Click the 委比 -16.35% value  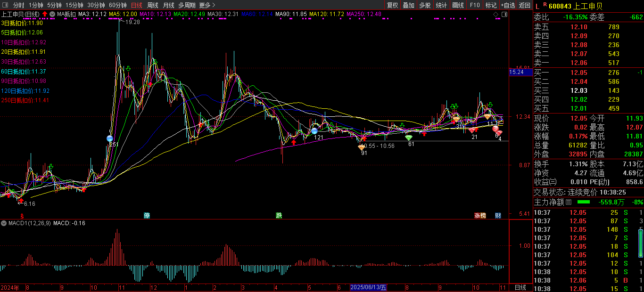575,17
